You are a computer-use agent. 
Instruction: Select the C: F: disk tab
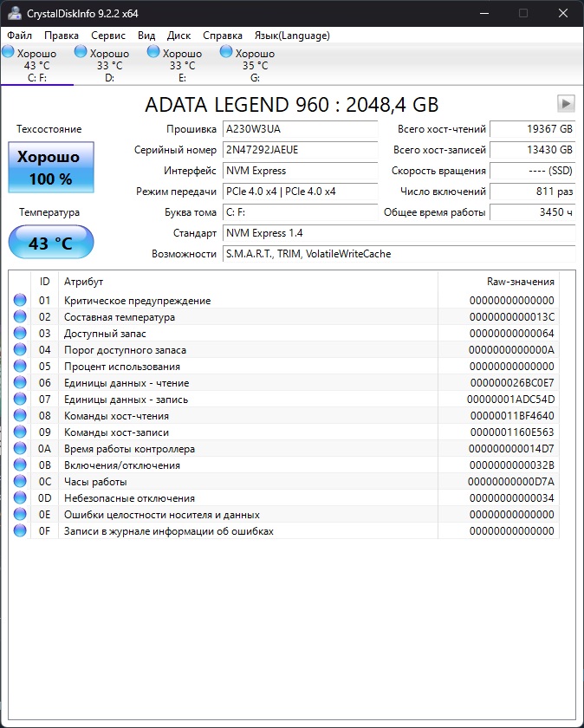pyautogui.click(x=37, y=65)
